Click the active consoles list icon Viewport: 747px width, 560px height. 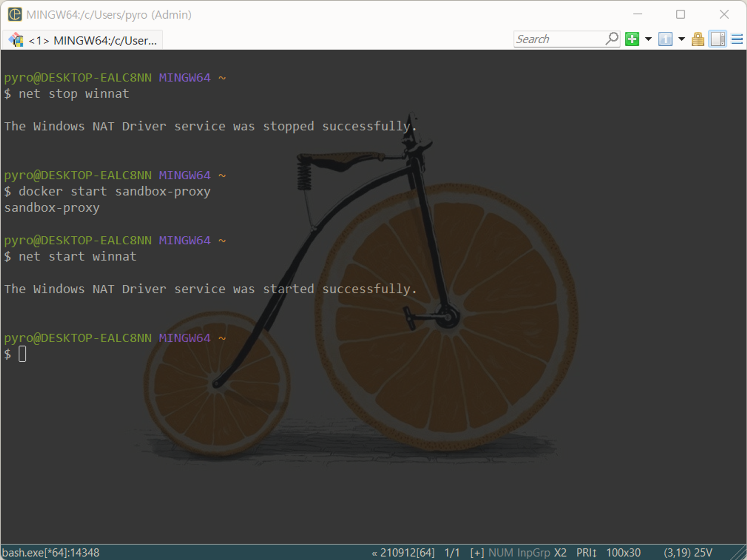(665, 39)
